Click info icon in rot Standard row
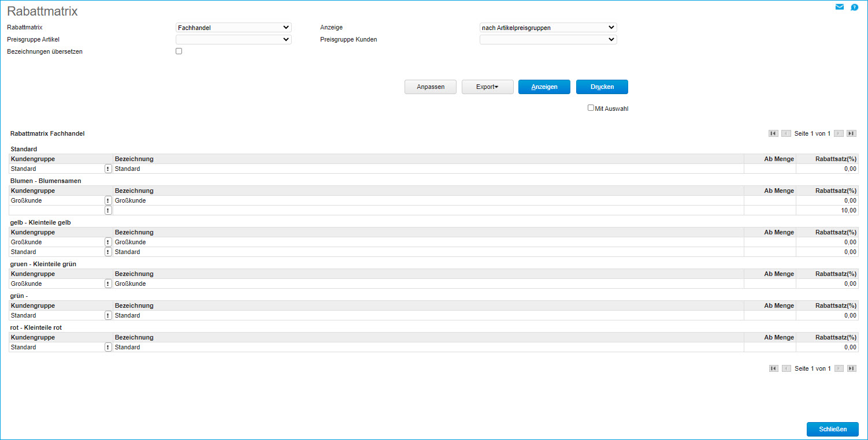 108,347
